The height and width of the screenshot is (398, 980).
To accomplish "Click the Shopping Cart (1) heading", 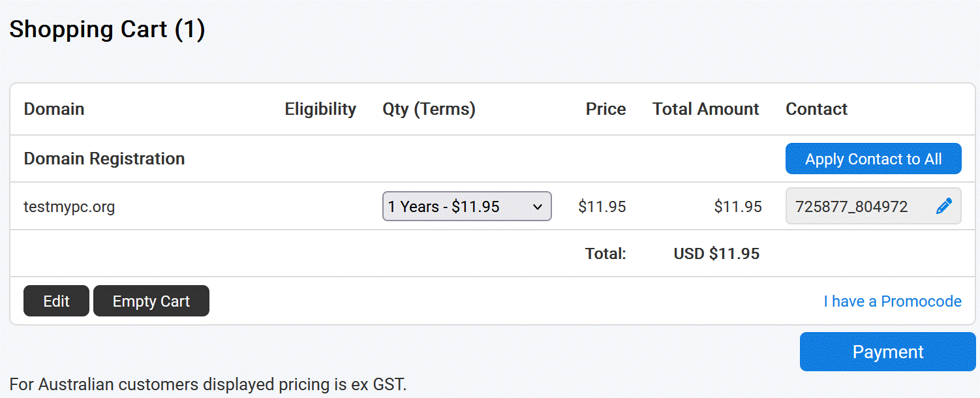I will point(107,29).
